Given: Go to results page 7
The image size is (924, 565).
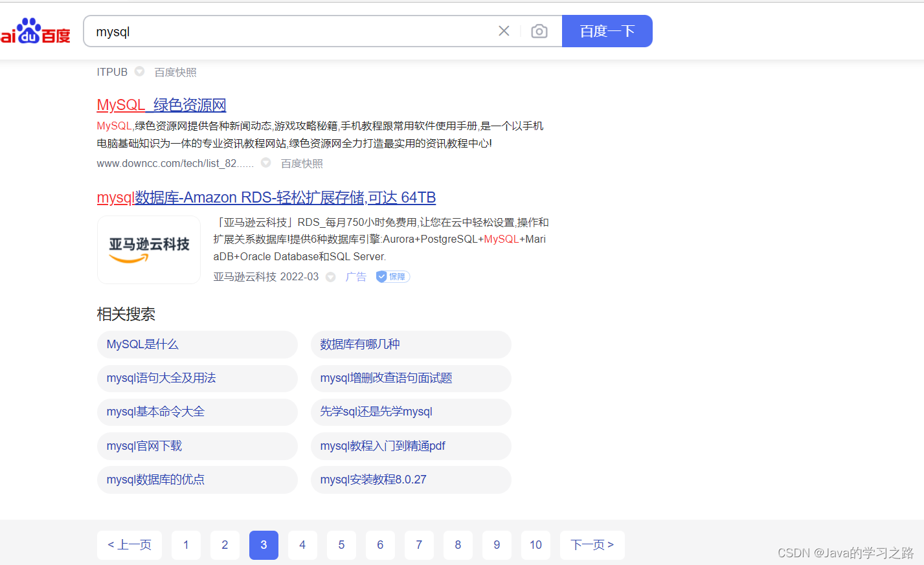Looking at the screenshot, I should click(419, 546).
